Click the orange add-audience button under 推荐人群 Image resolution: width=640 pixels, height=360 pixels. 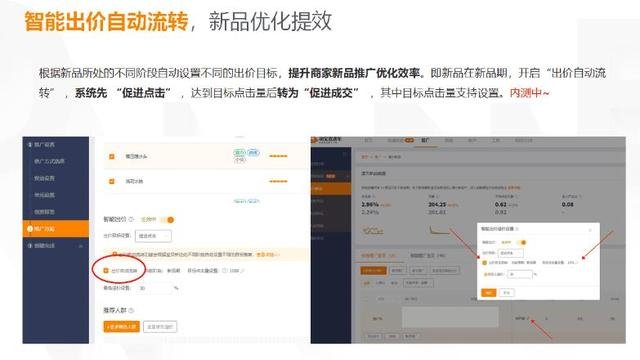121,327
